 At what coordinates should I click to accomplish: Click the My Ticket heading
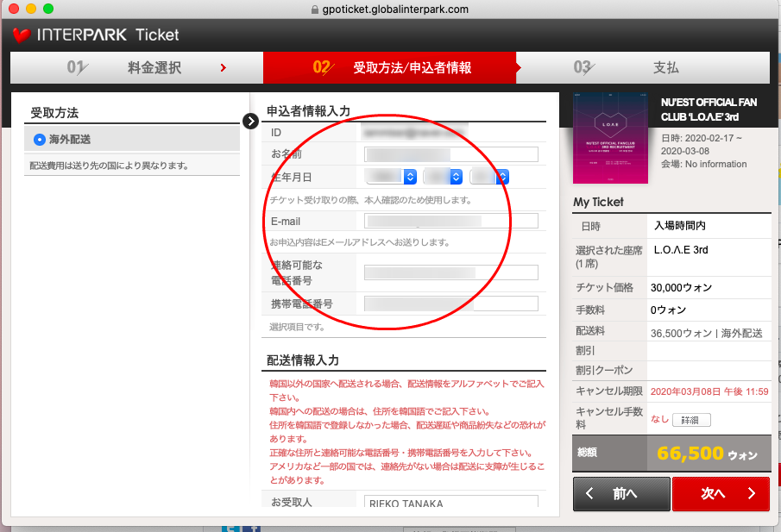[598, 202]
